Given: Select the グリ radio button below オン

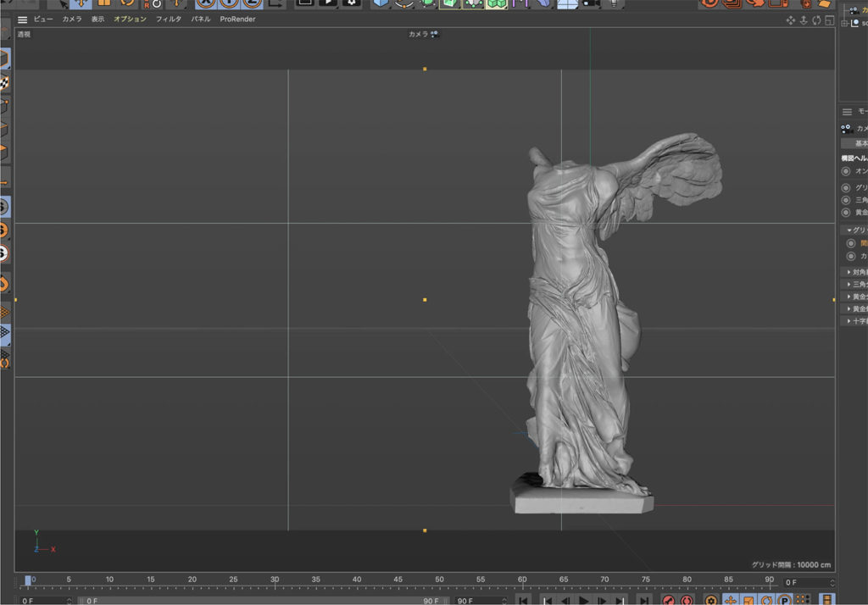Looking at the screenshot, I should 845,187.
